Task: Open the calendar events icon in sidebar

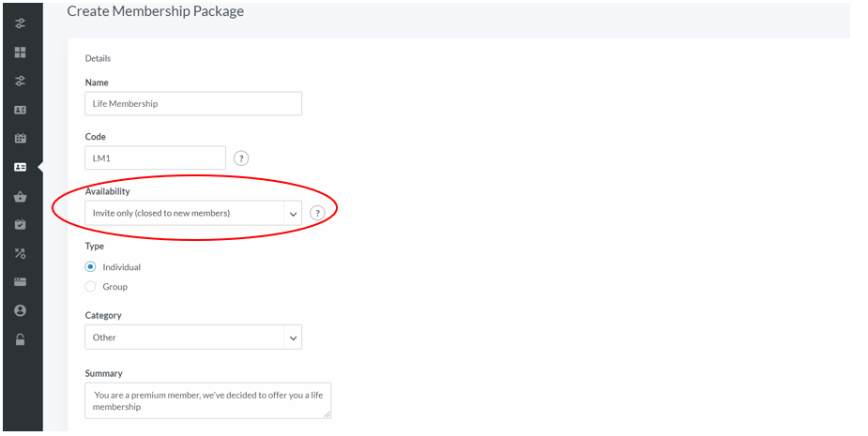Action: 20,139
